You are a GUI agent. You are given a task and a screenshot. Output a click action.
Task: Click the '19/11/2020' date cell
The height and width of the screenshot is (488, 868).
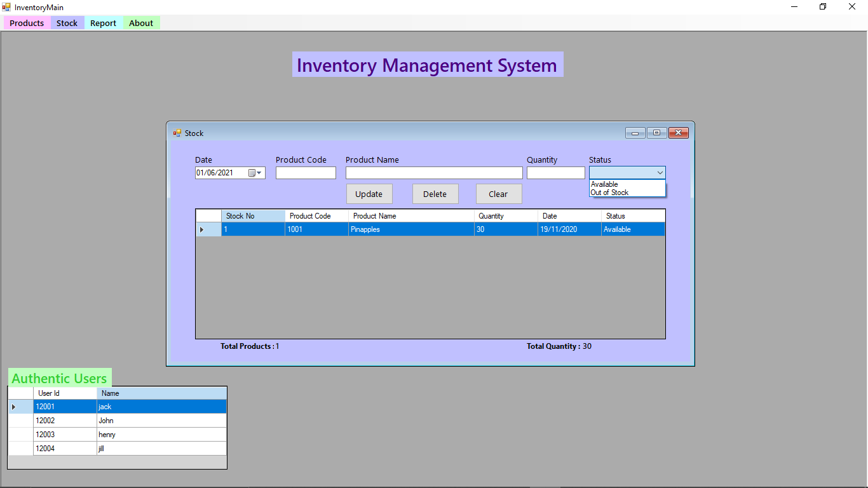pos(569,229)
